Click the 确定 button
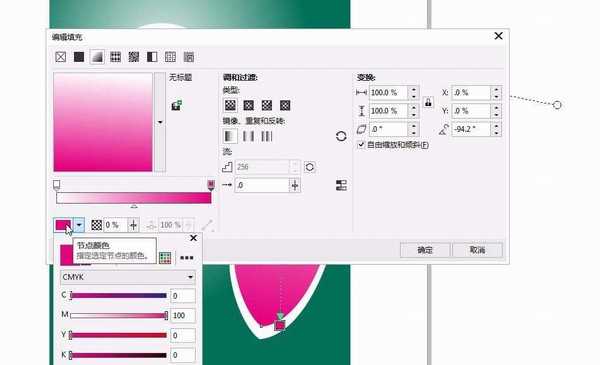Viewport: 600px width, 365px height. [x=425, y=250]
